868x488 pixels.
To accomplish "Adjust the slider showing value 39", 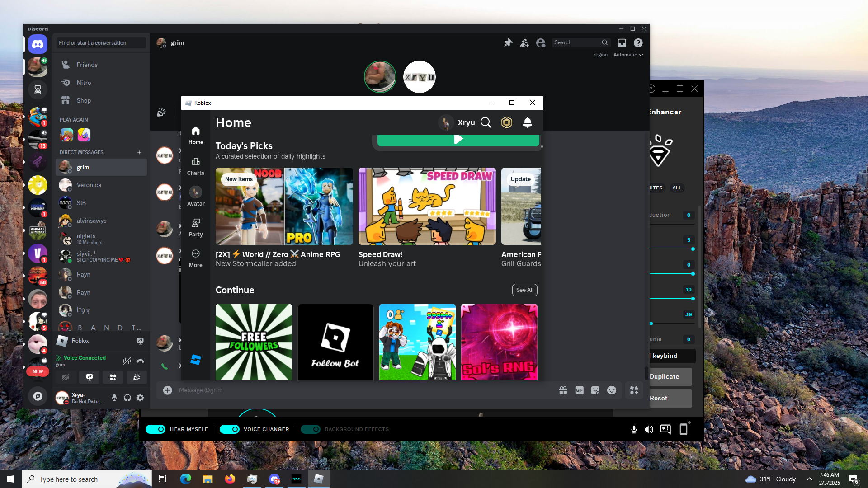I will coord(651,324).
